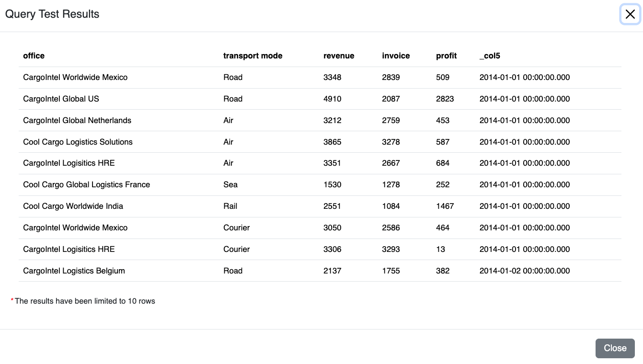
Task: Click the revenue column header
Action: pos(339,56)
